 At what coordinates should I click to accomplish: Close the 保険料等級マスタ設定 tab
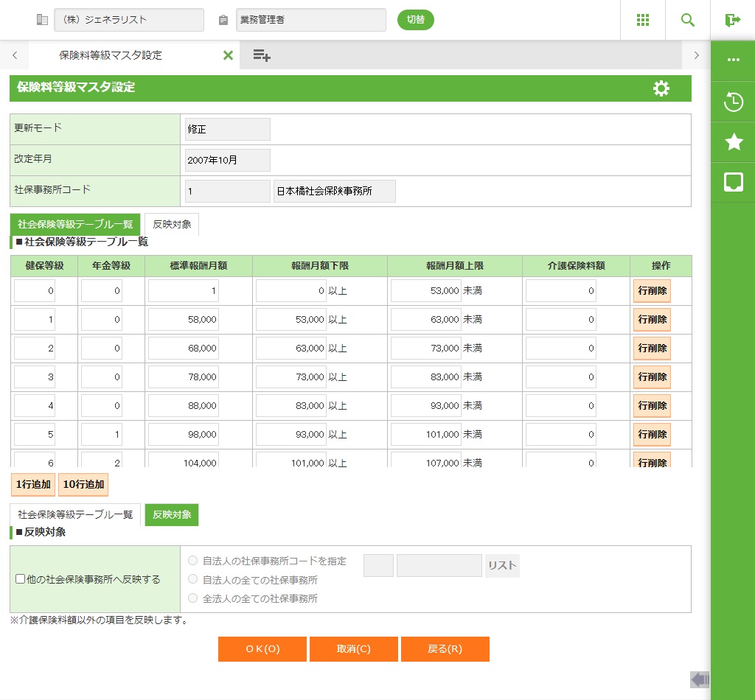pos(228,55)
